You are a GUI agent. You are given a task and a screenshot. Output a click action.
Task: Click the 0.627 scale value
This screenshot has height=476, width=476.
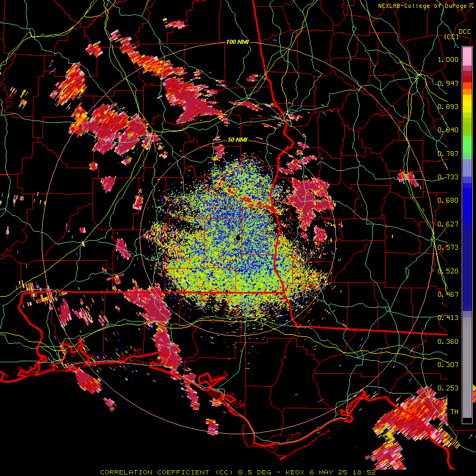[448, 224]
